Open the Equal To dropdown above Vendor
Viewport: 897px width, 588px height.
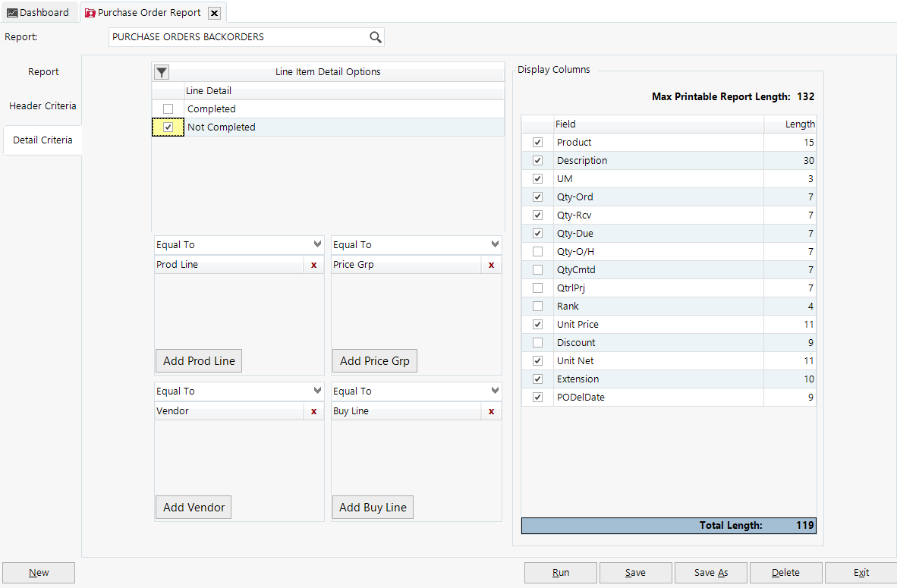tap(317, 391)
